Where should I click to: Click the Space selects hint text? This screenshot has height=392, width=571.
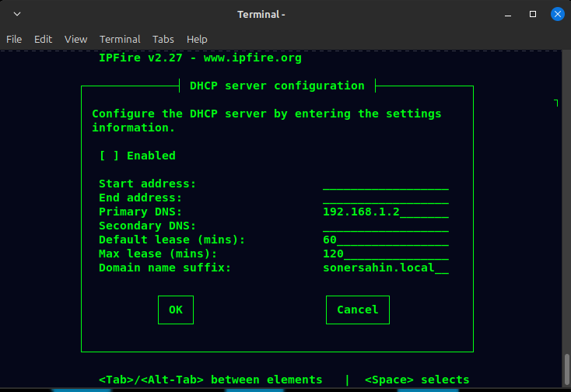[417, 380]
